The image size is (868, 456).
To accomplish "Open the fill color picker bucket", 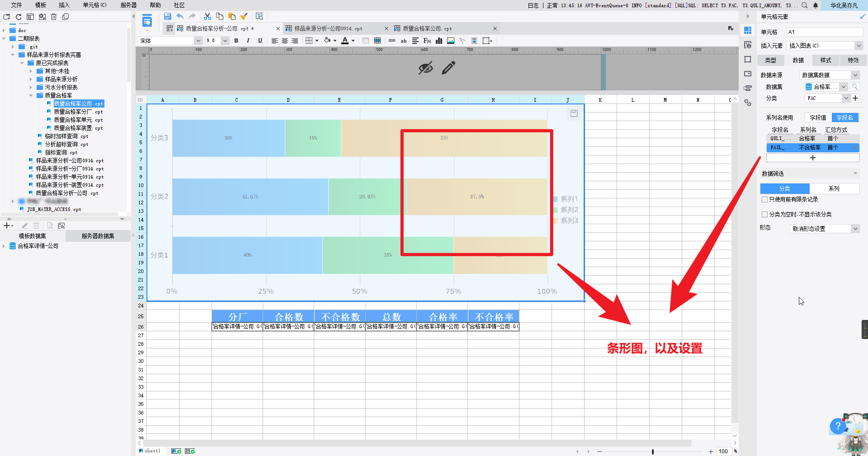I will pyautogui.click(x=327, y=41).
